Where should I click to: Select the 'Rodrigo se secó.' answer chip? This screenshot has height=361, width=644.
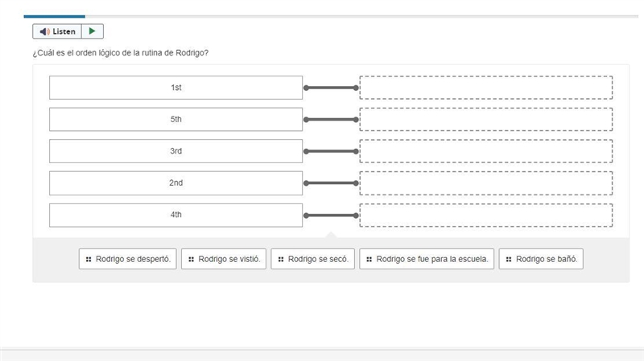tap(312, 259)
